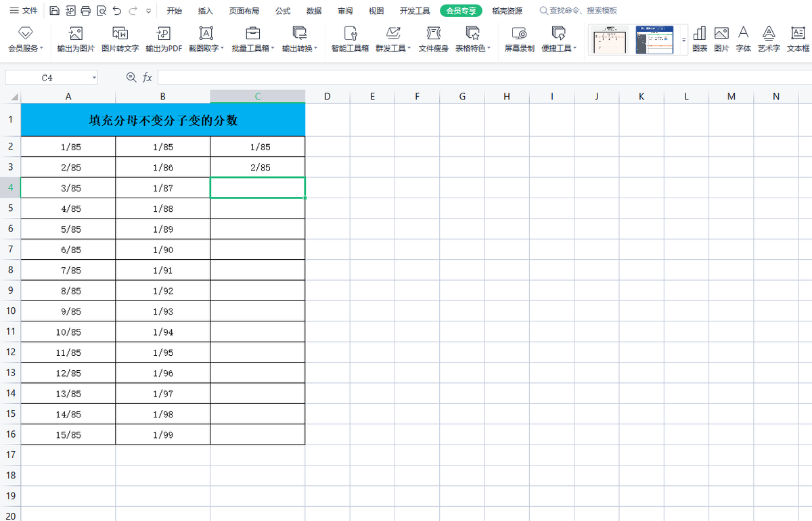Open 群发工具 dropdown
The height and width of the screenshot is (521, 812).
[393, 39]
